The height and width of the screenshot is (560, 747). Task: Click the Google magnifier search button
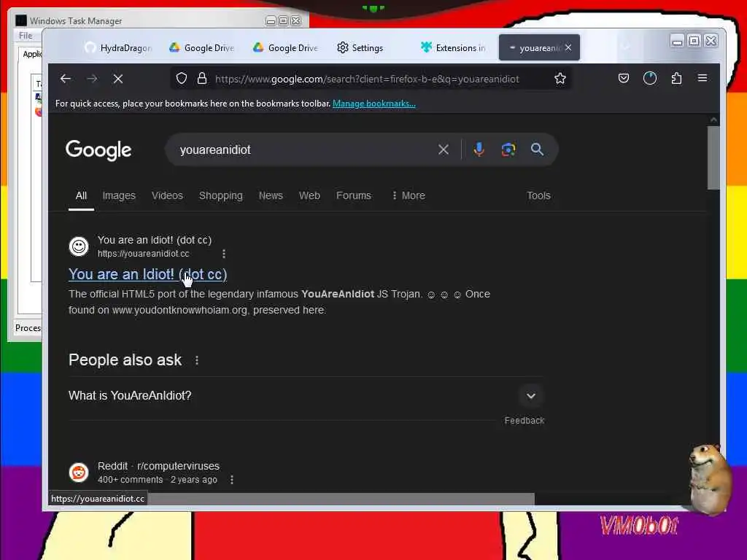tap(538, 149)
